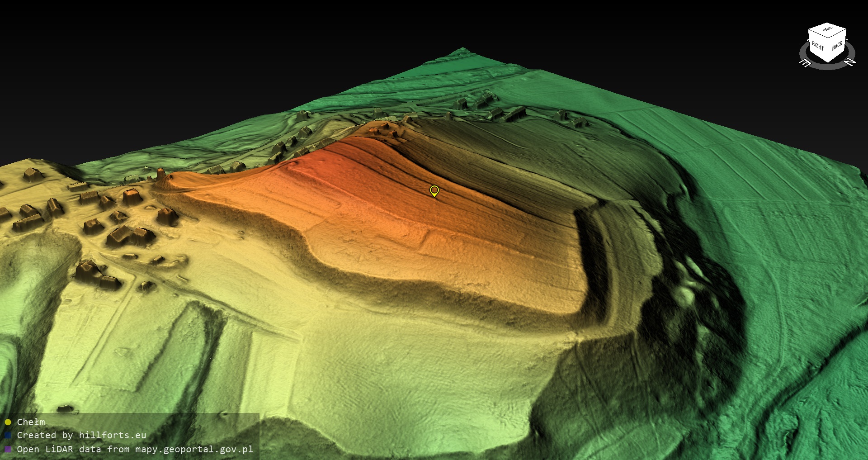Click the purple square legend swatch
The image size is (868, 460).
click(8, 449)
